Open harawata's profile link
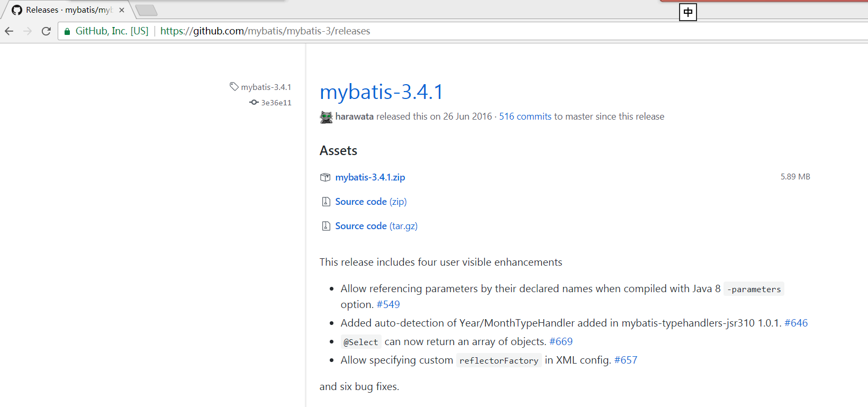 (x=355, y=116)
